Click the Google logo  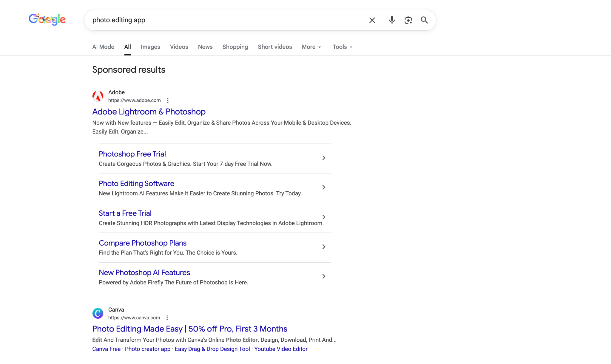[x=47, y=19]
